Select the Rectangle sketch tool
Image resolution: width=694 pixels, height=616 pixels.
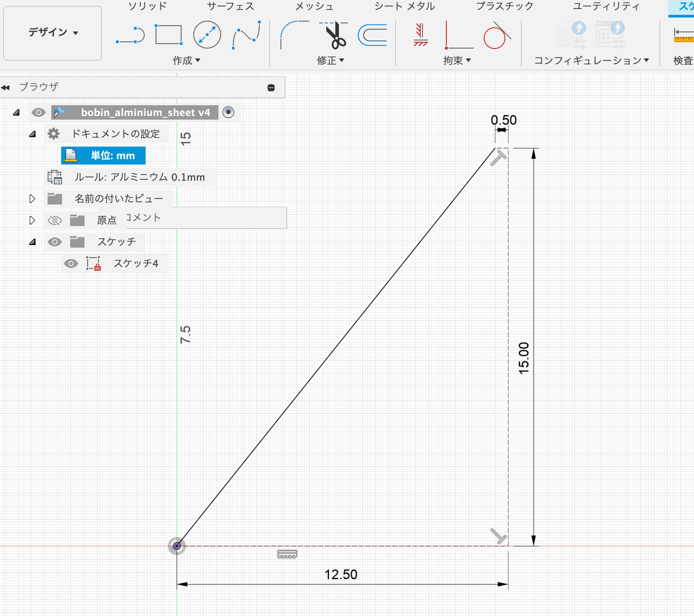point(169,35)
